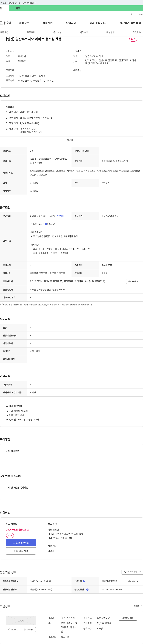Viewport: 143px width, 644px height.
Task: Click the 12개월 contract period link
Action: pyautogui.click(x=60, y=216)
